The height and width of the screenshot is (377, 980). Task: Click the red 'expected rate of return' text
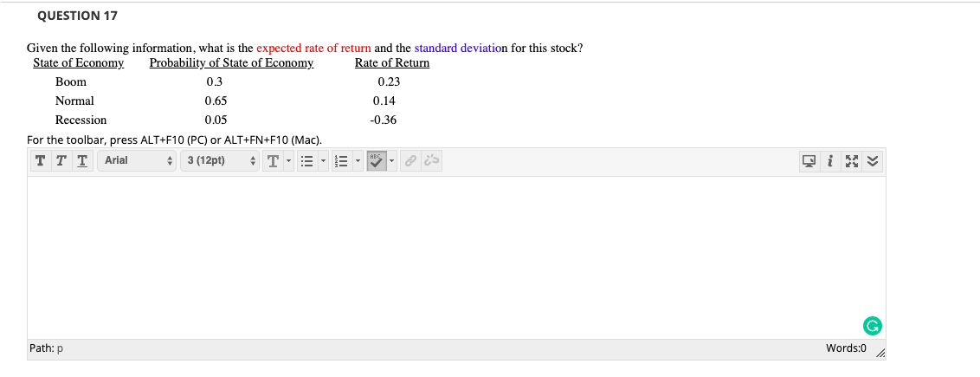click(313, 49)
